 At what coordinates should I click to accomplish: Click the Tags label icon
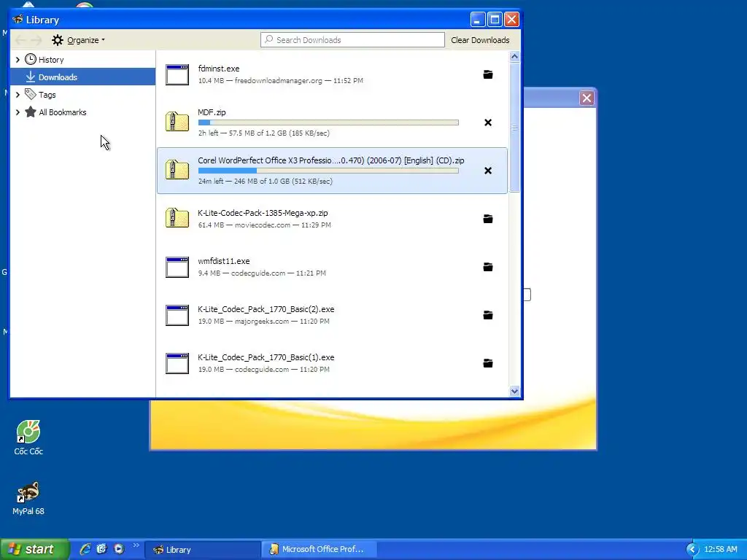pyautogui.click(x=31, y=94)
